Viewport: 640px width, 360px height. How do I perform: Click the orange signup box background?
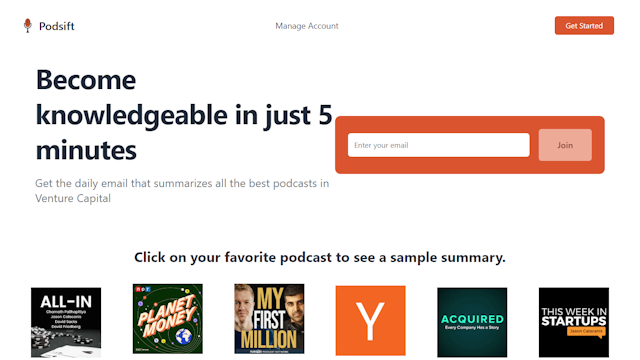469,124
